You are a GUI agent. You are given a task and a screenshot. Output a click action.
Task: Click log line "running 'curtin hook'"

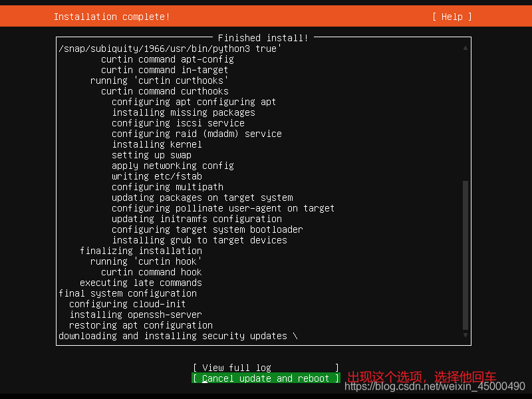click(x=146, y=261)
